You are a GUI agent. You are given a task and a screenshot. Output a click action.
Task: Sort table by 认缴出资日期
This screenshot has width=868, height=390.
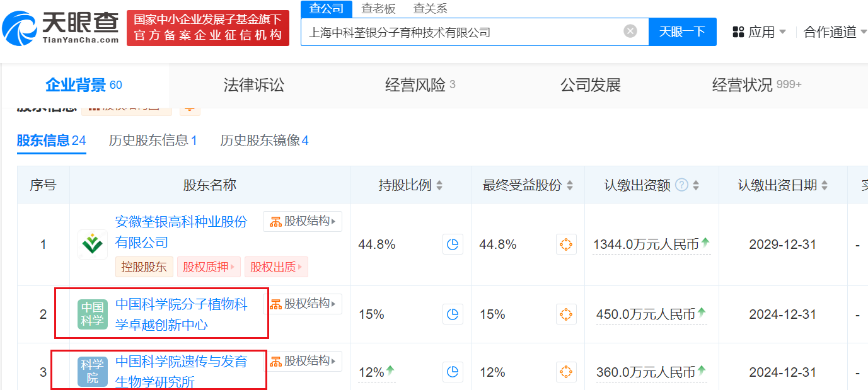[825, 185]
